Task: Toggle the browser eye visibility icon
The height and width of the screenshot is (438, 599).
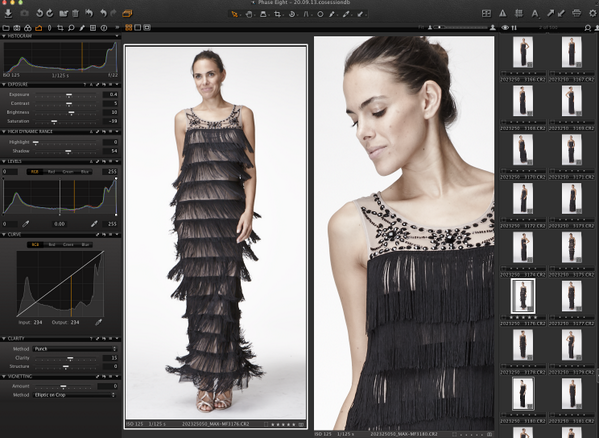Action: point(505,27)
